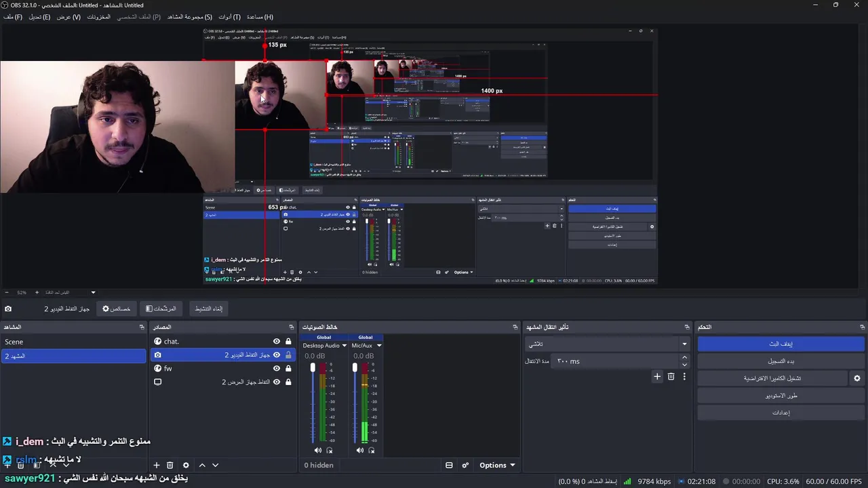Open the تحرير (E) menu
Screen dimensions: 868x488
39,17
